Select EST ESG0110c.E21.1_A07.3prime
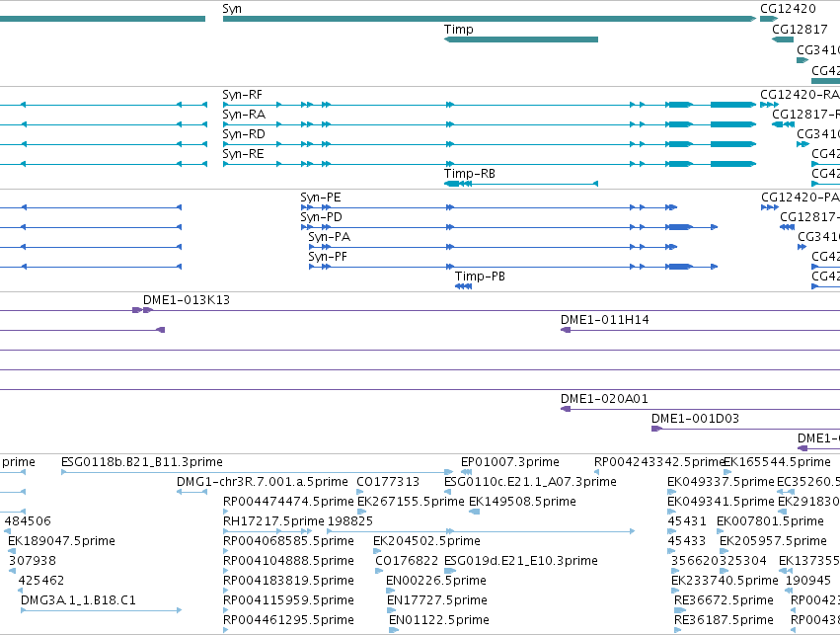840x635 pixels. point(530,482)
